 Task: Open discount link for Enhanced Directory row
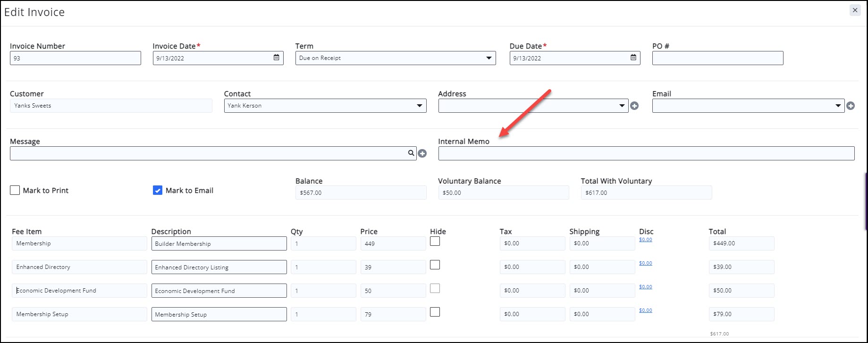click(645, 263)
